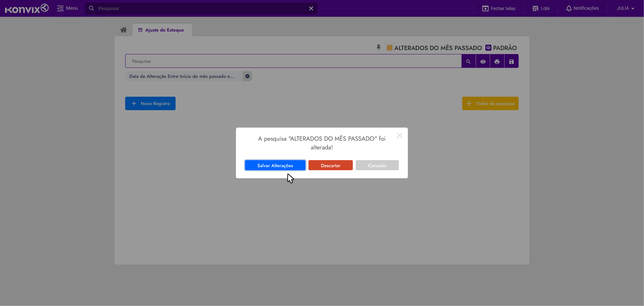Clear the top search bar with X

[x=311, y=9]
